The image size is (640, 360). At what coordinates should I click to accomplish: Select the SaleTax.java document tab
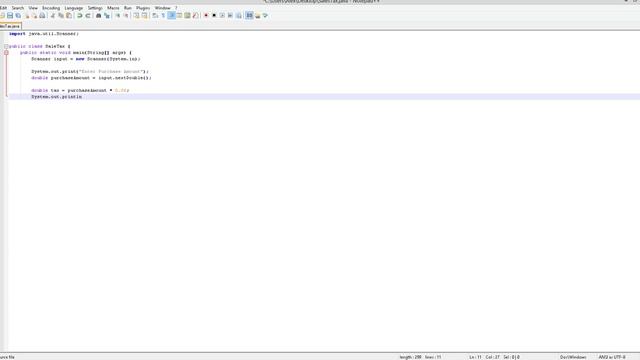10,26
